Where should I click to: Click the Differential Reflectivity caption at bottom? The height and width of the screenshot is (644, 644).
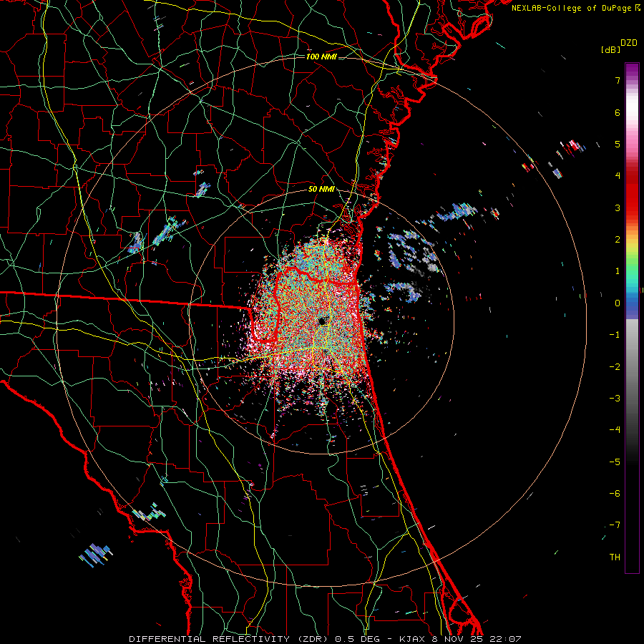click(325, 639)
